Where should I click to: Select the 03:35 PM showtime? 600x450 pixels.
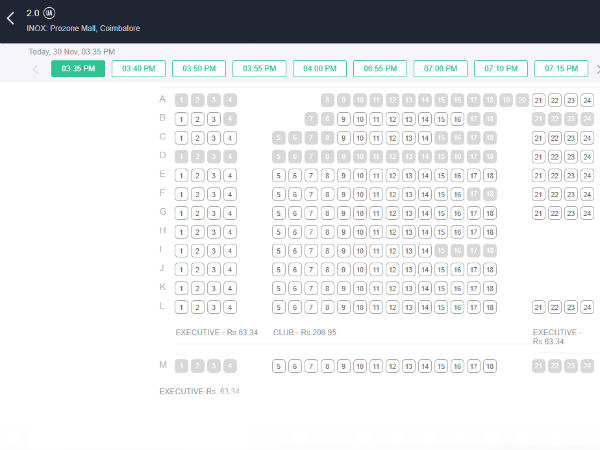click(78, 69)
